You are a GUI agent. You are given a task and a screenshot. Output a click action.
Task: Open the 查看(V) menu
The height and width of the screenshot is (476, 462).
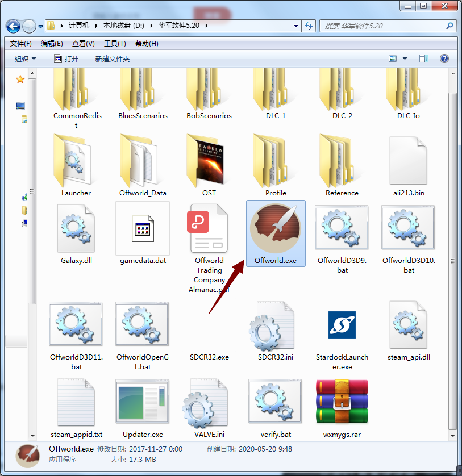coord(83,44)
